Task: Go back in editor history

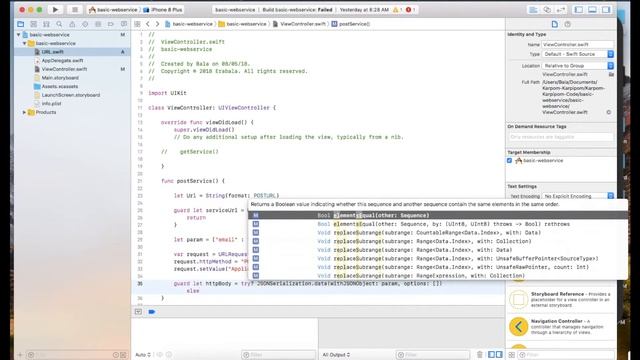Action: (148, 24)
